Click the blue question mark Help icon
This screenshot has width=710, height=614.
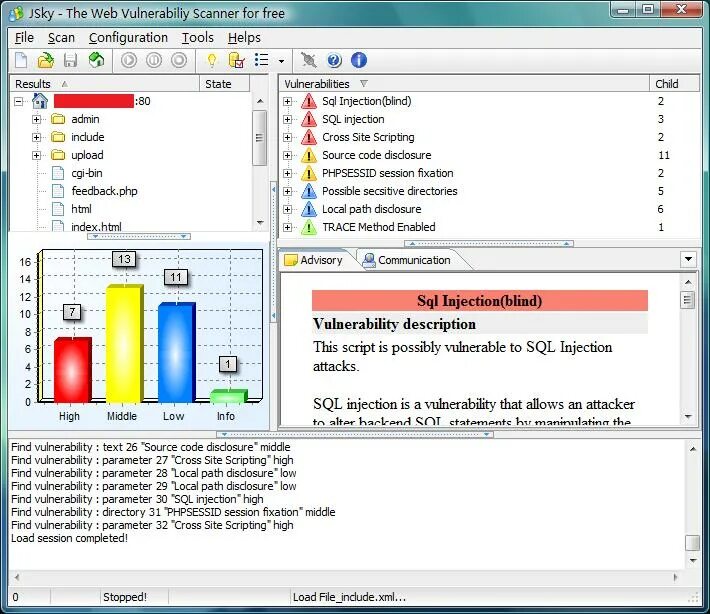click(x=334, y=60)
